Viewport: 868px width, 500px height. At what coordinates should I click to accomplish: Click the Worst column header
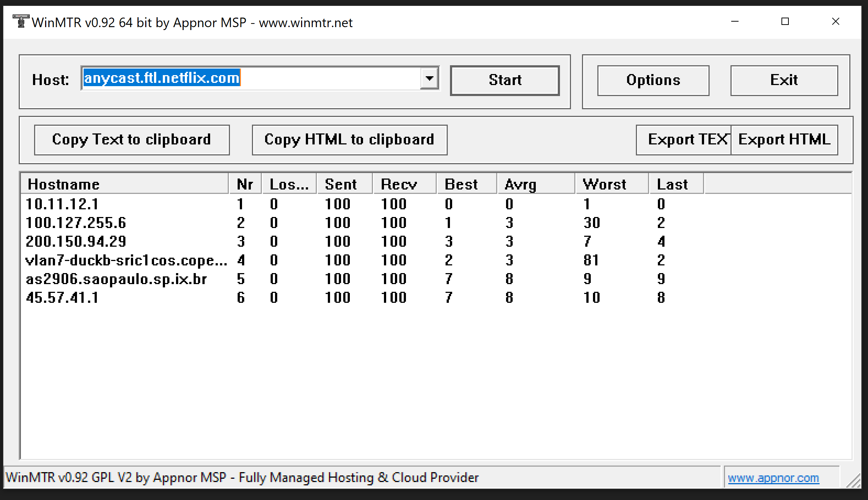click(x=612, y=184)
